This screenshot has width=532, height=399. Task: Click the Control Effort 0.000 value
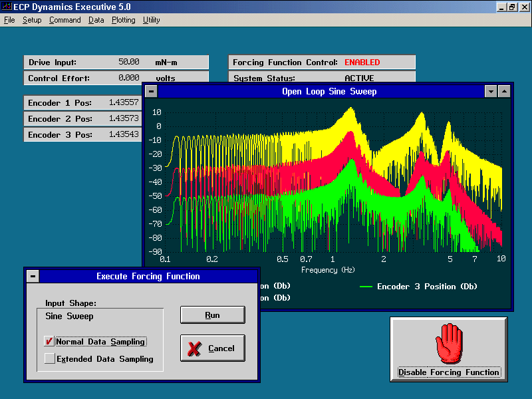[x=129, y=78]
